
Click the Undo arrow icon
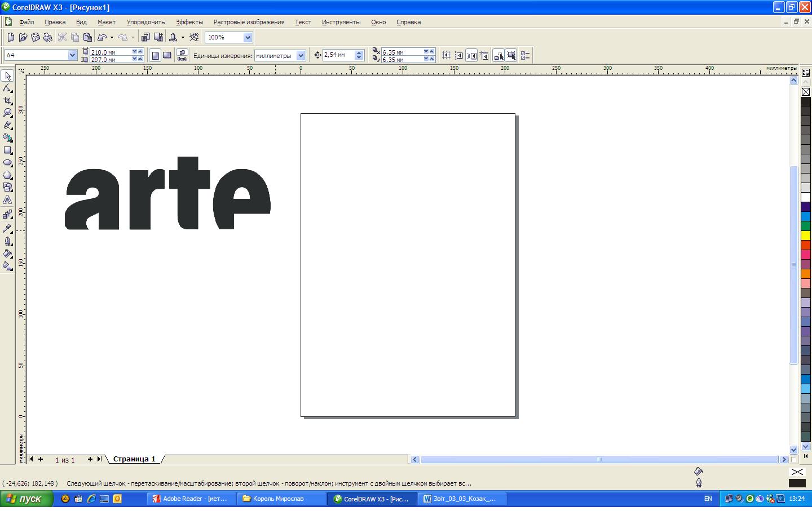click(102, 37)
